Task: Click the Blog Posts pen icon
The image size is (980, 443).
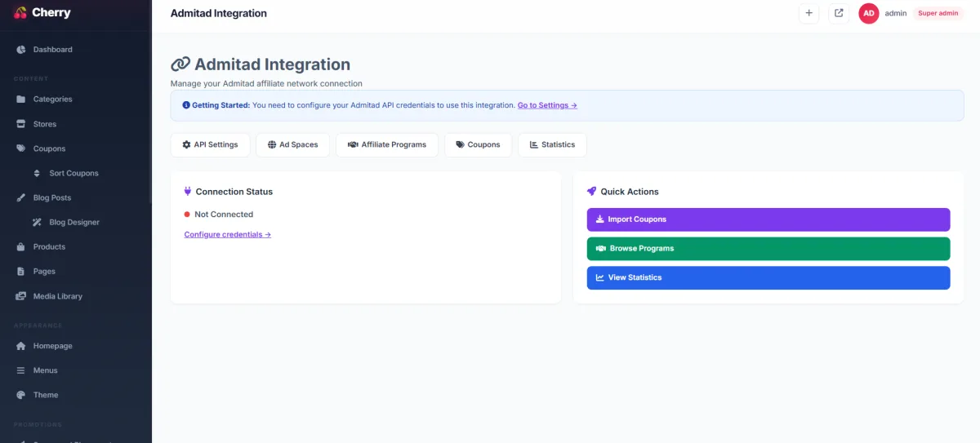Action: tap(21, 197)
